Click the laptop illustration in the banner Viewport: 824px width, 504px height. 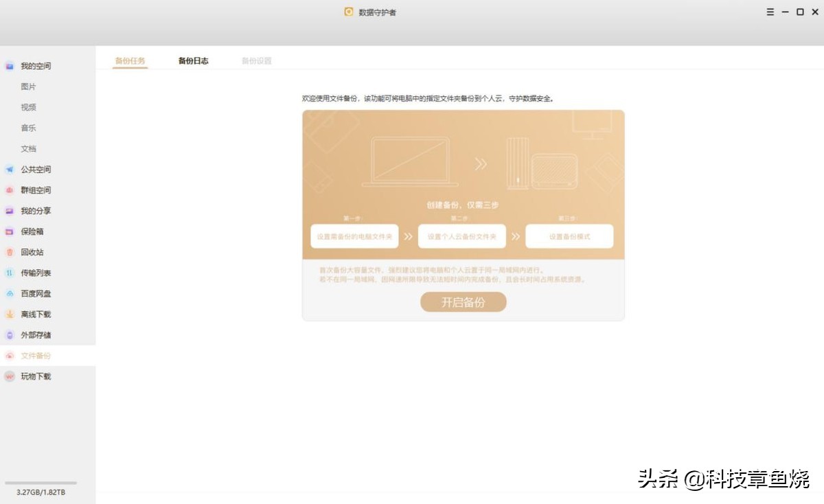pos(410,161)
